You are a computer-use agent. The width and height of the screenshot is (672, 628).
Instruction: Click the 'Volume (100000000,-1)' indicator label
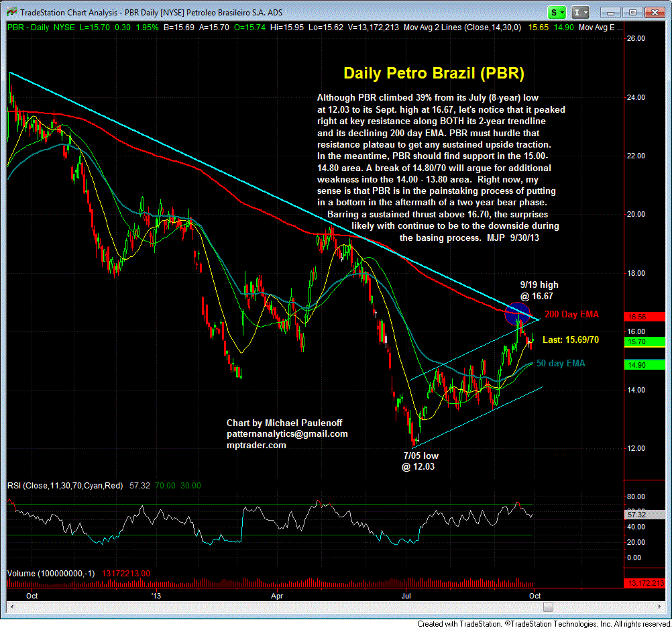point(51,574)
